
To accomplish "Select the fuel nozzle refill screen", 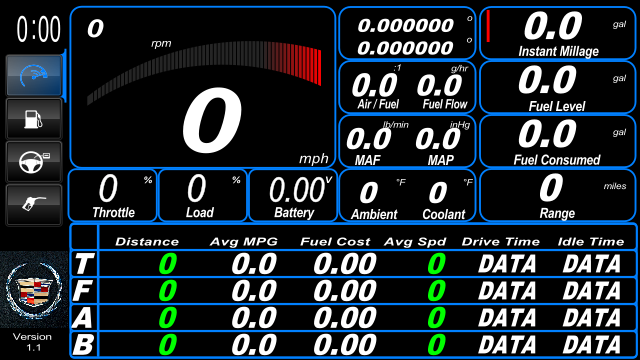I will [34, 204].
